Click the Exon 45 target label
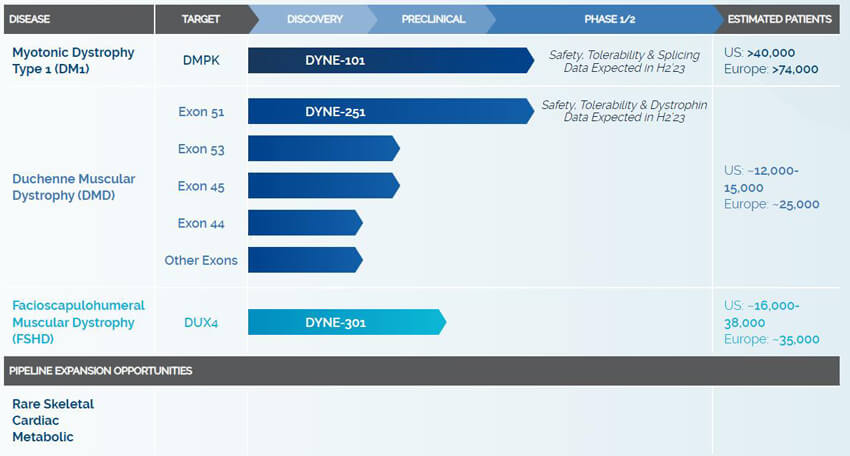 pos(201,186)
